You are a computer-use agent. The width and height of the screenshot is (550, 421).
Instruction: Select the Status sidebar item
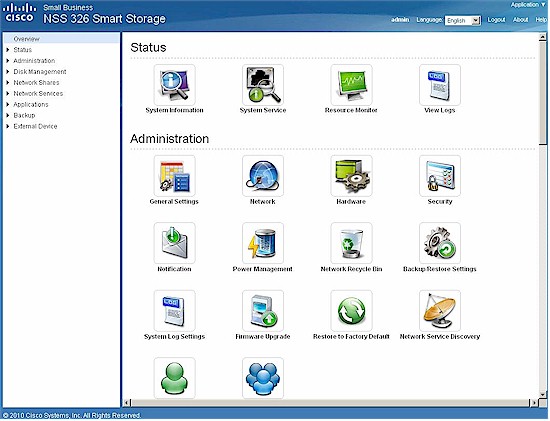22,50
